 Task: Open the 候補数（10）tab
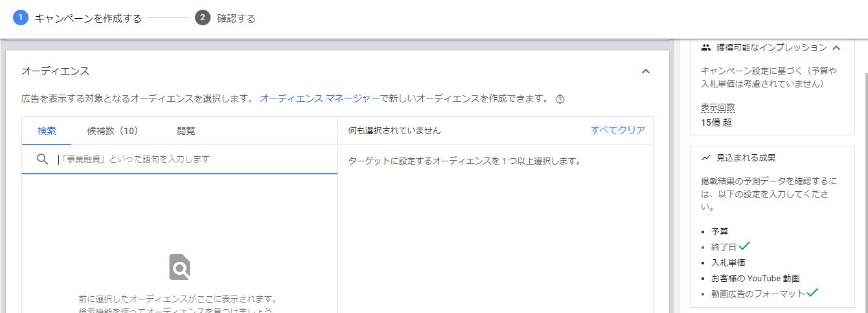tap(113, 131)
